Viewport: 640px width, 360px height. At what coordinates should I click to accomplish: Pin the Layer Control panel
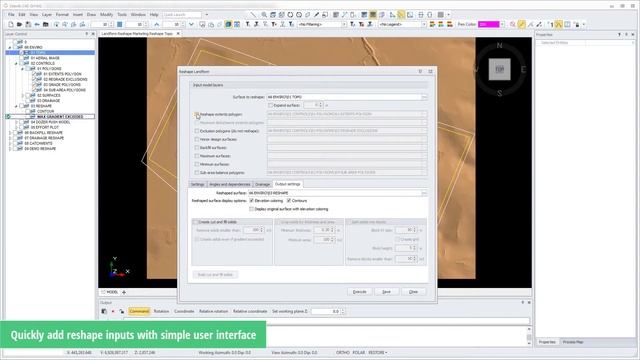[87, 34]
